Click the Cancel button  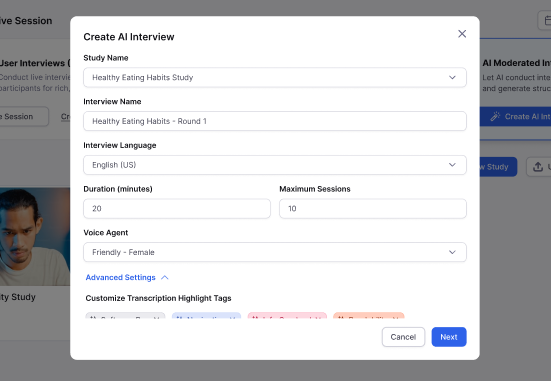click(x=403, y=337)
